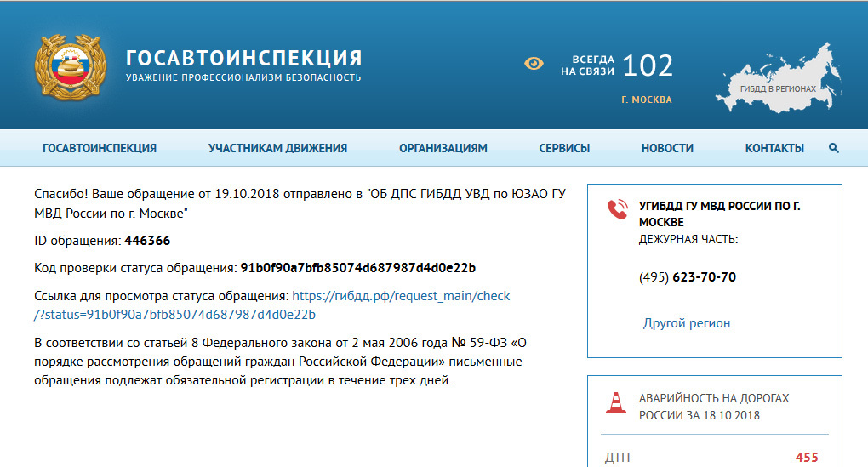Open the СЕРВИСЫ menu
Viewport: 868px width, 467px height.
tap(564, 148)
